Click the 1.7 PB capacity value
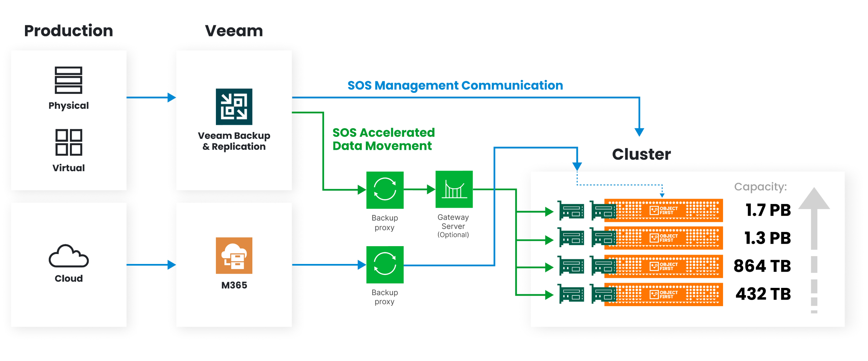The image size is (868, 361). (x=768, y=210)
